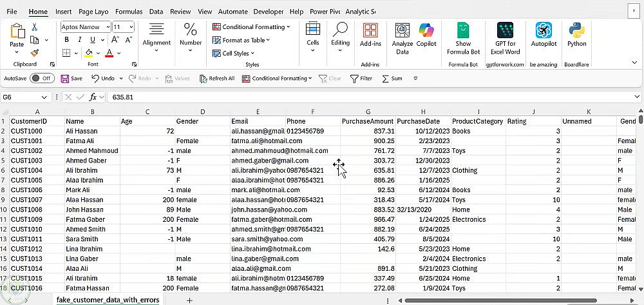Viewport: 644px width, 305px height.
Task: Toggle the AutoSave switch
Action: click(x=42, y=78)
